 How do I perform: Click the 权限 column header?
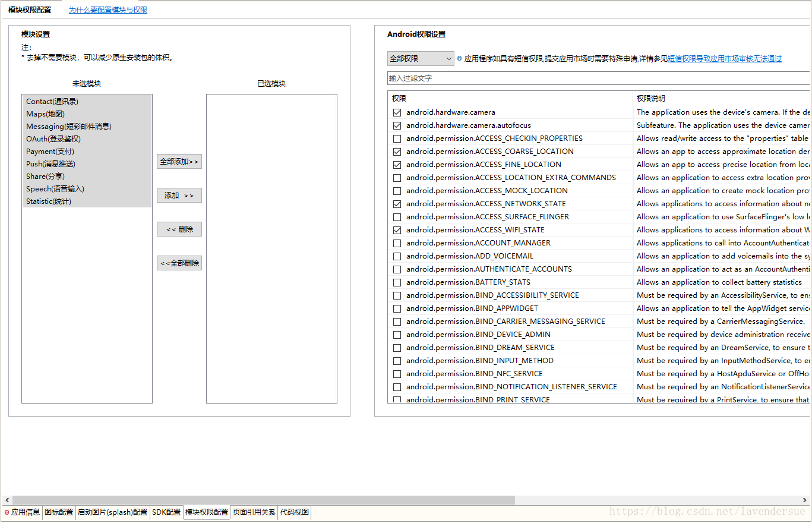click(x=511, y=99)
